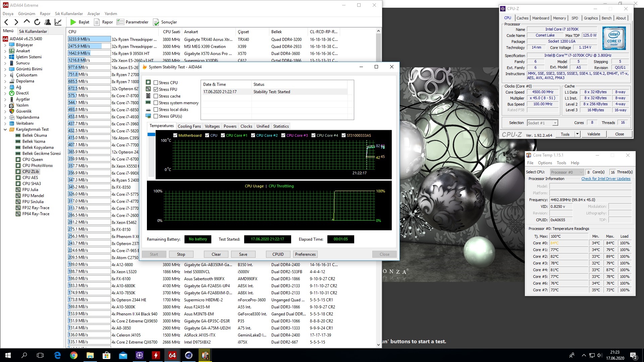644x362 pixels.
Task: Stop the stability test
Action: coord(181,254)
